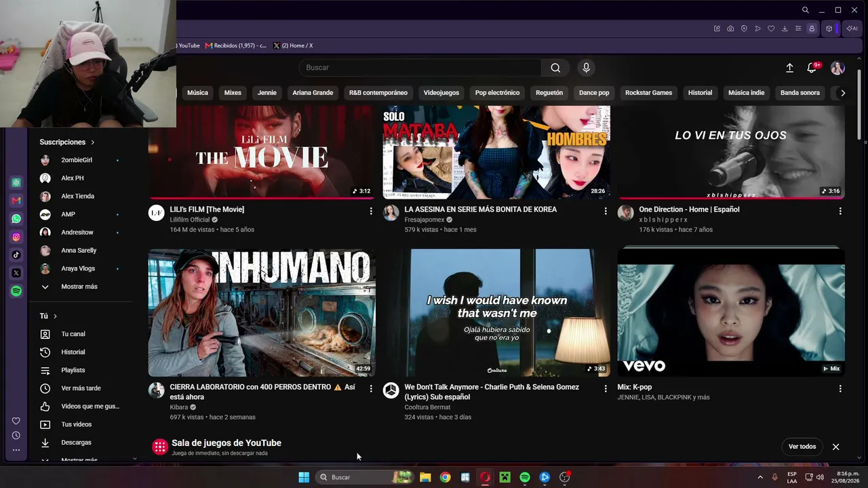The width and height of the screenshot is (868, 488).
Task: Open Gmail from the Opera sidebar
Action: click(16, 201)
